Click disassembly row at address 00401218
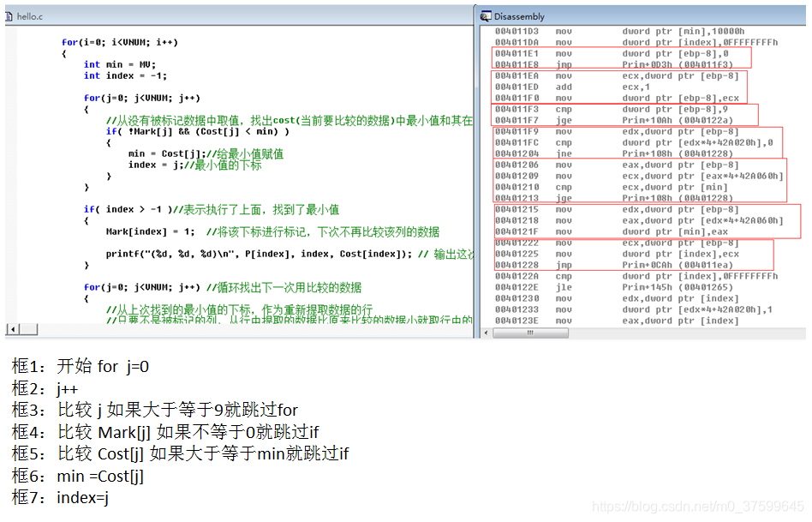 tap(639, 221)
